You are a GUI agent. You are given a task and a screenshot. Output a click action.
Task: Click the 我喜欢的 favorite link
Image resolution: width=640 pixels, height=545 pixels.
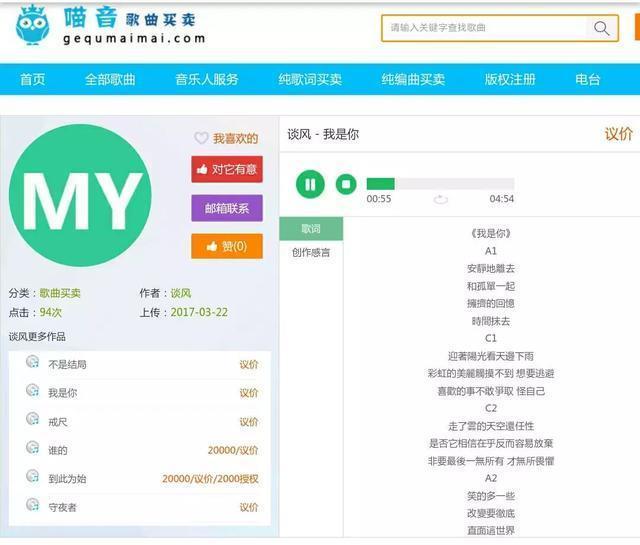(x=236, y=138)
